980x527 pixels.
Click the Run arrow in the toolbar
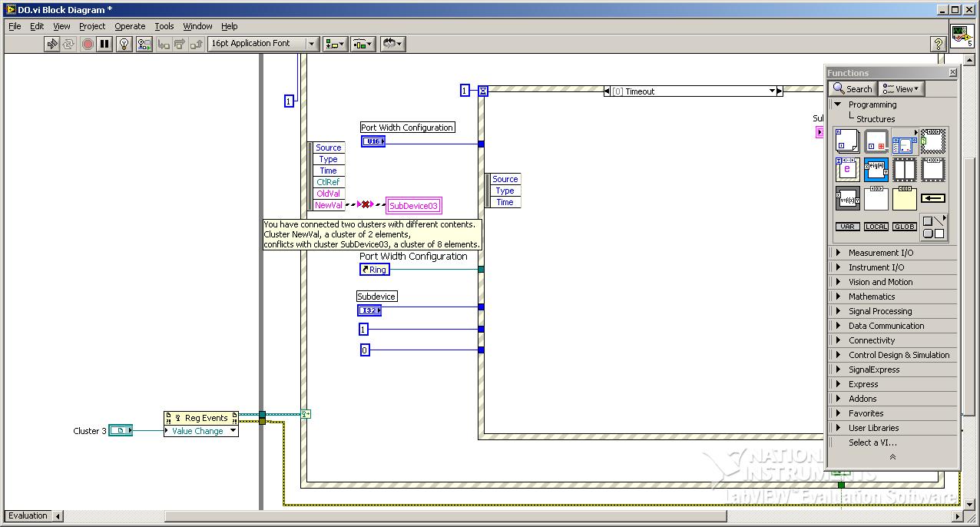pyautogui.click(x=52, y=44)
